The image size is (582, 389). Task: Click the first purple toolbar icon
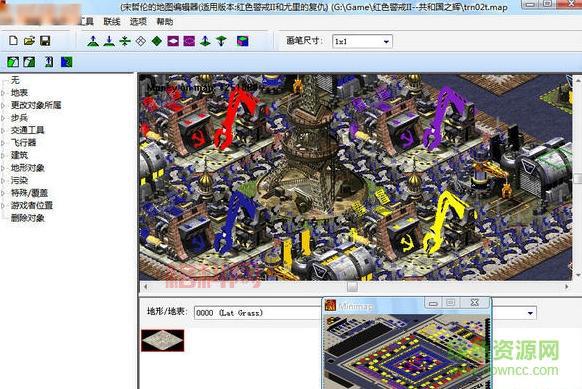(173, 41)
